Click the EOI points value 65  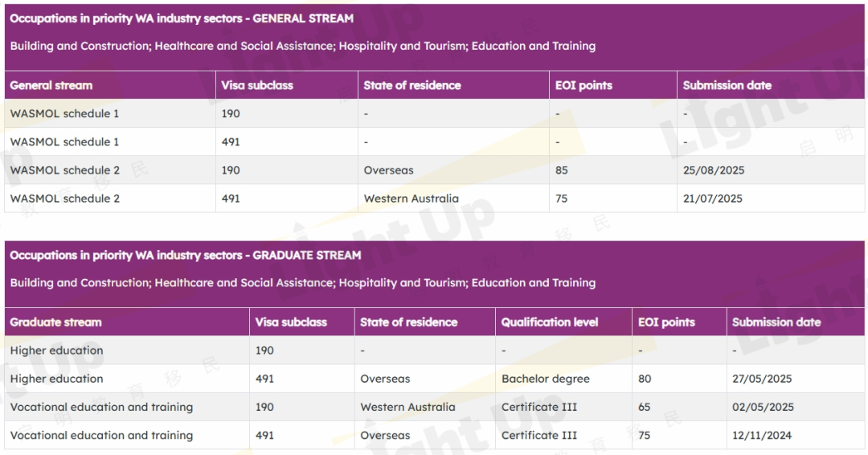click(645, 407)
